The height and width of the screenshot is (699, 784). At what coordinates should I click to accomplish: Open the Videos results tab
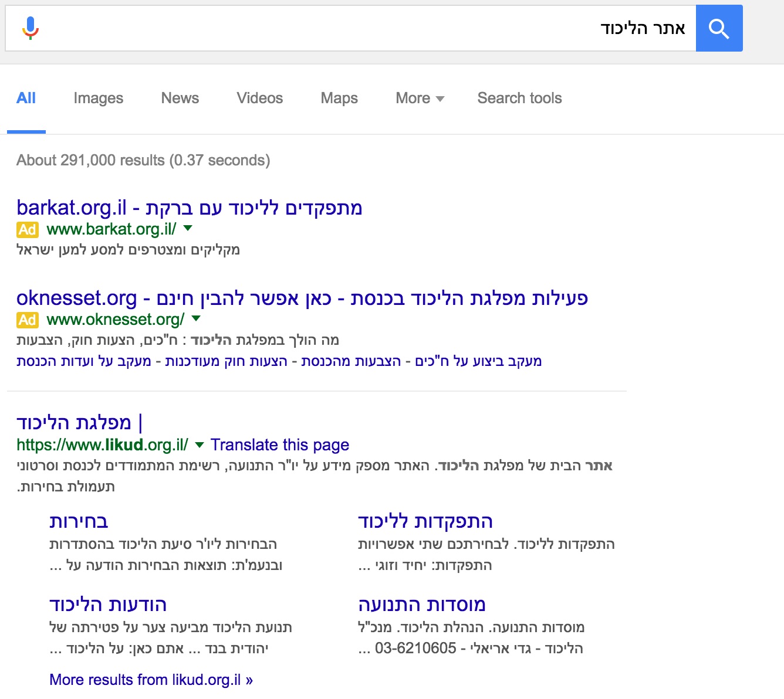point(259,99)
